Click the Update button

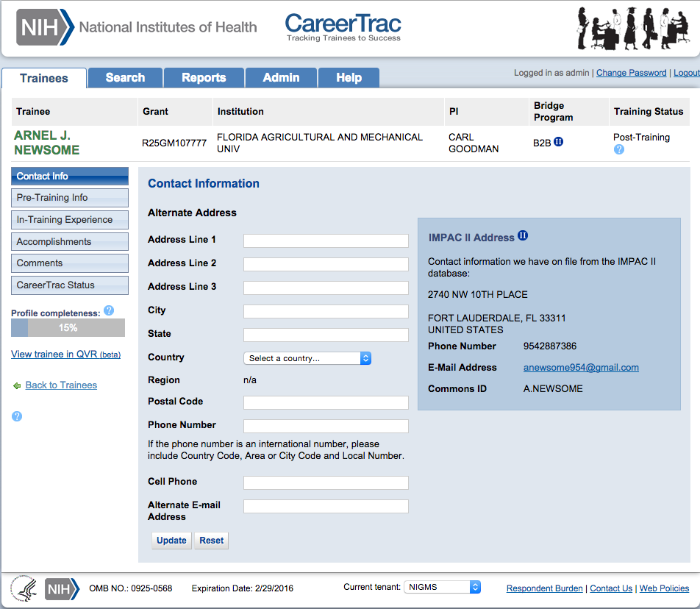(171, 541)
